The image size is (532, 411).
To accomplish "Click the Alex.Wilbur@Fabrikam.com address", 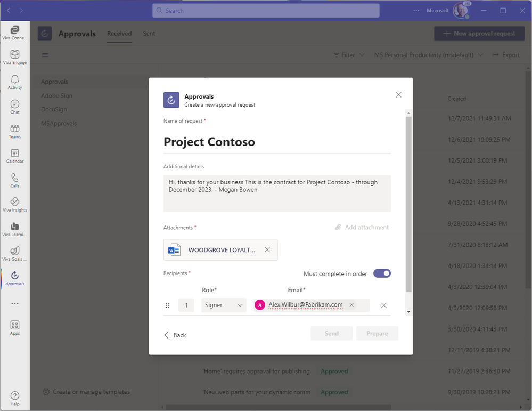I will click(305, 305).
